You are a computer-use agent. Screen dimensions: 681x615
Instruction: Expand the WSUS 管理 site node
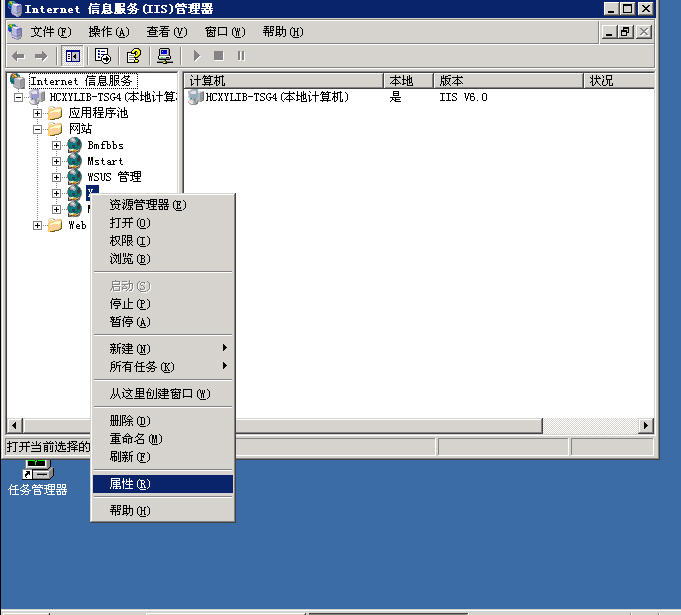[x=57, y=177]
